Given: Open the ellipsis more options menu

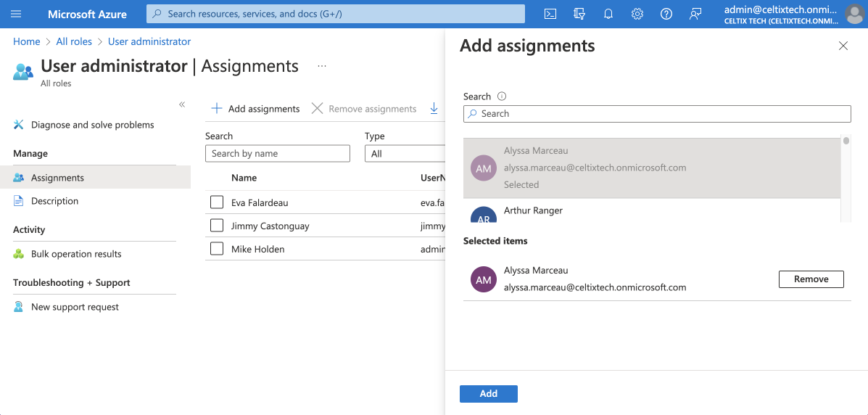Looking at the screenshot, I should point(322,66).
